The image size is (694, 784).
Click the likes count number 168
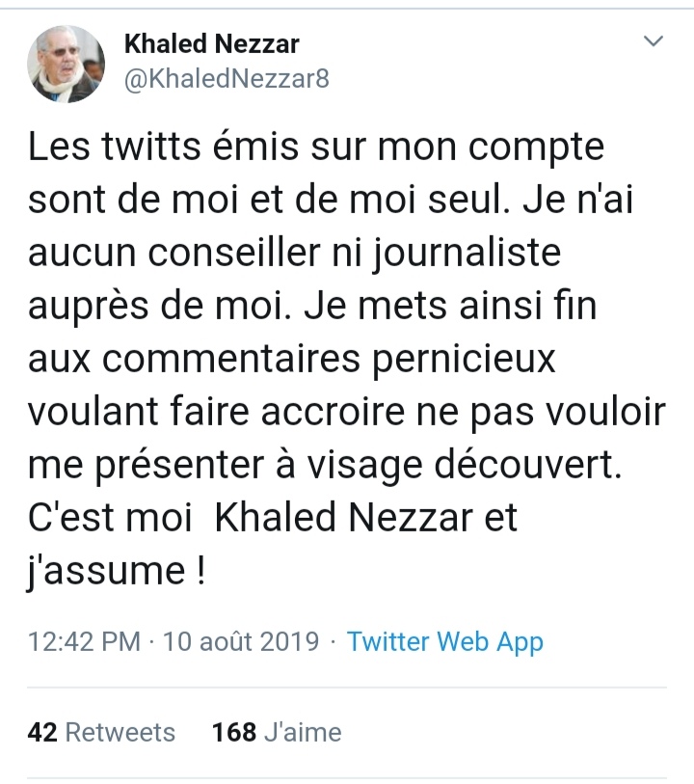pyautogui.click(x=233, y=733)
